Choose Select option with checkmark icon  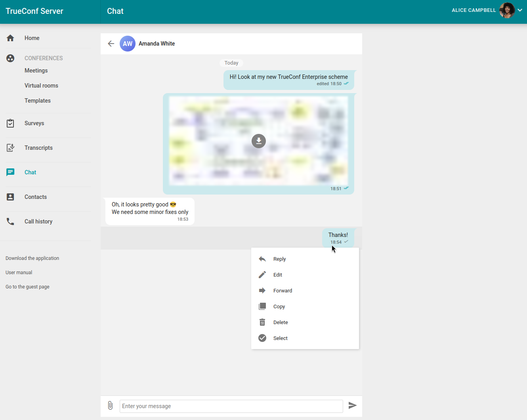point(280,338)
